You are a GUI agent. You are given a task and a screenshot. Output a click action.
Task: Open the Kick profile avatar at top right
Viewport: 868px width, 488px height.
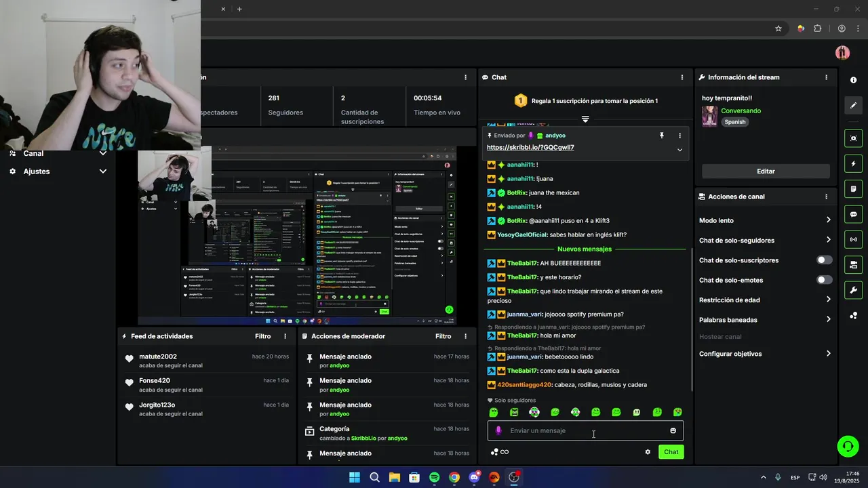coord(843,53)
